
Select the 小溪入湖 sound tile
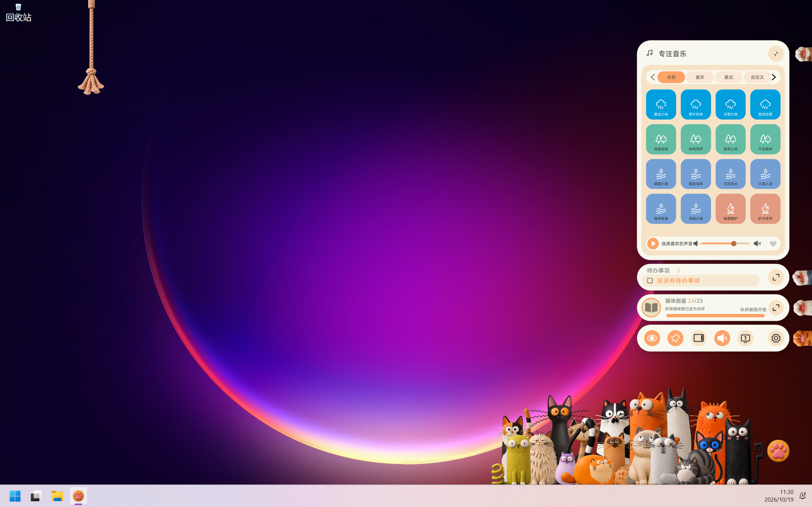click(x=765, y=174)
